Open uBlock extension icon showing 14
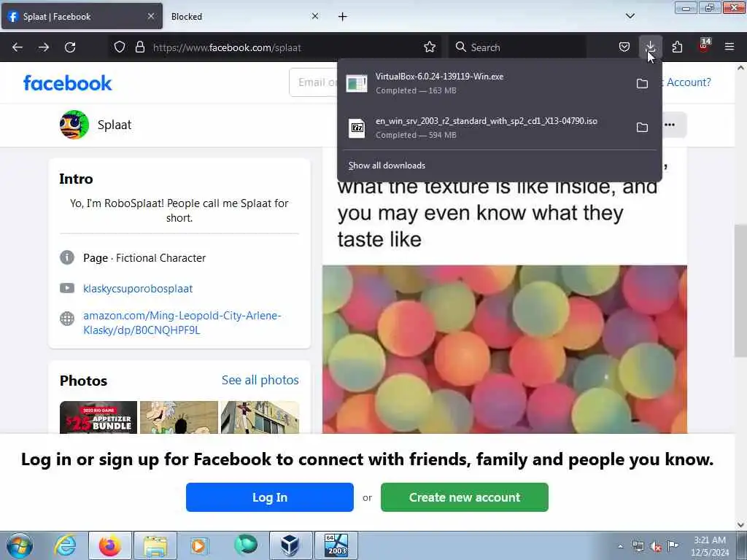This screenshot has height=560, width=747. [704, 46]
